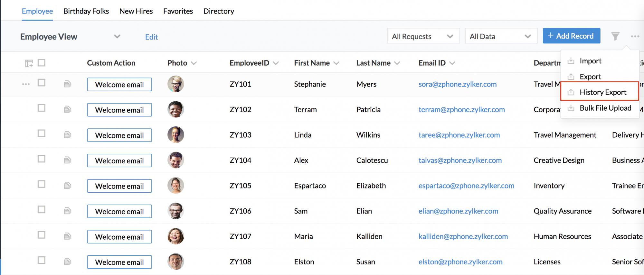Expand the EmployeeID column chevron
The width and height of the screenshot is (644, 275).
tap(276, 63)
